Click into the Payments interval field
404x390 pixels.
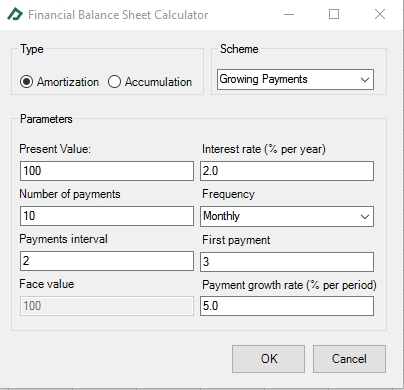(107, 261)
